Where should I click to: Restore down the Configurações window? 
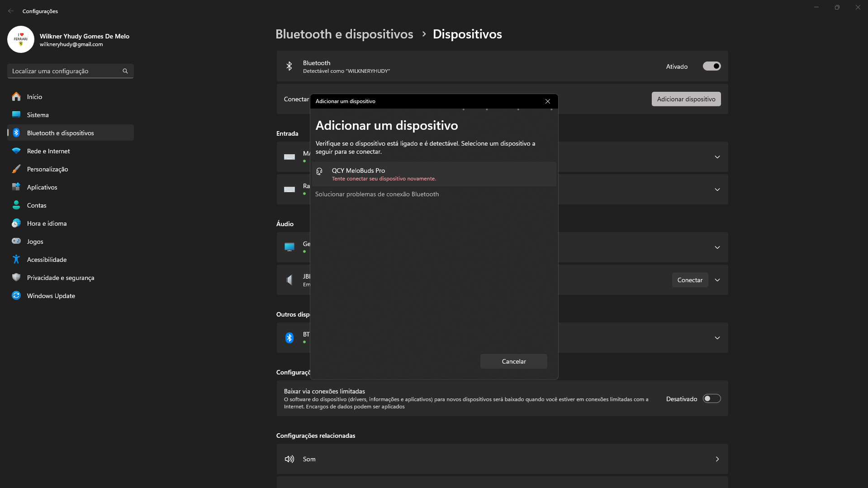(x=837, y=7)
